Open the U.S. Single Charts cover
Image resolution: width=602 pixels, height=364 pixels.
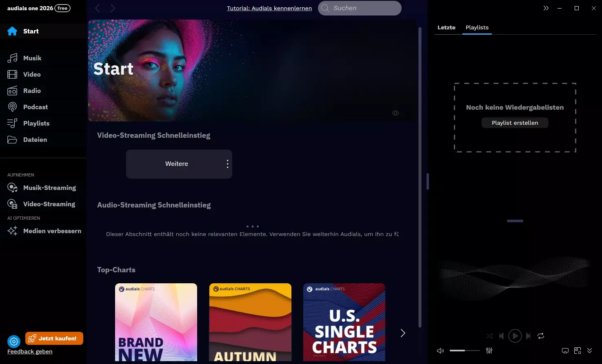344,322
